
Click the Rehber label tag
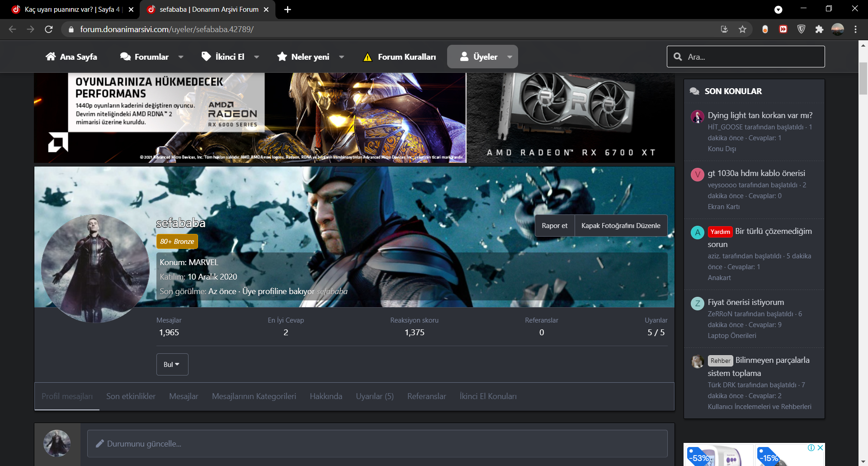coord(720,361)
